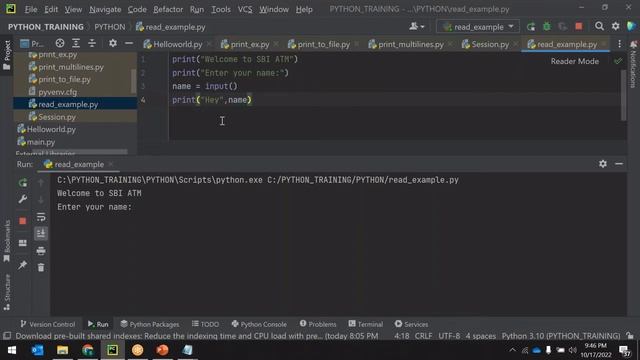Image resolution: width=640 pixels, height=360 pixels.
Task: Close the read_example run tab
Action: pos(111,164)
